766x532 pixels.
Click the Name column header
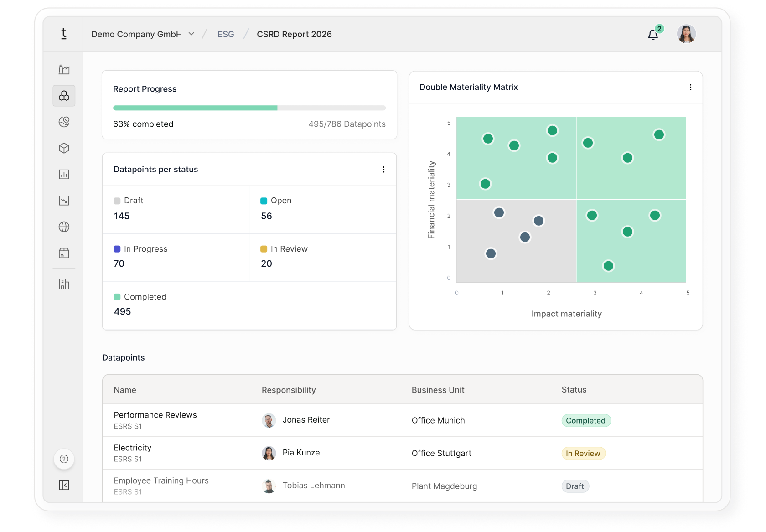[125, 390]
